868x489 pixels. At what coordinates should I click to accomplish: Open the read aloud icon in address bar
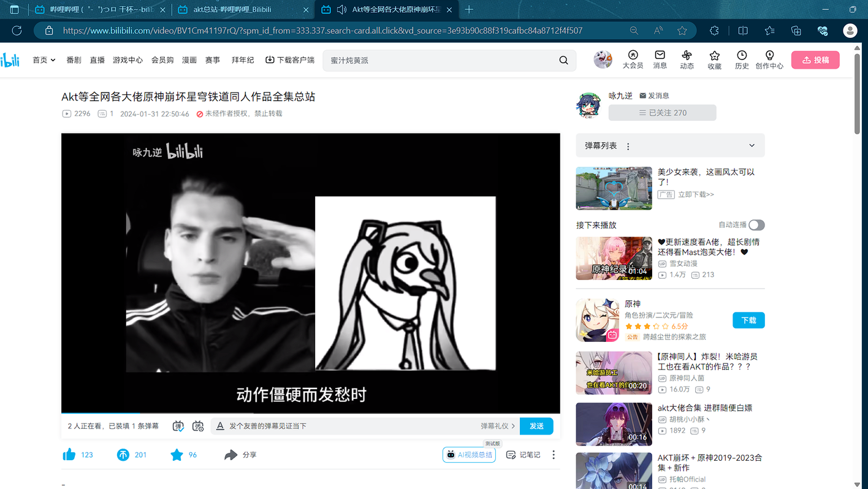(x=658, y=31)
